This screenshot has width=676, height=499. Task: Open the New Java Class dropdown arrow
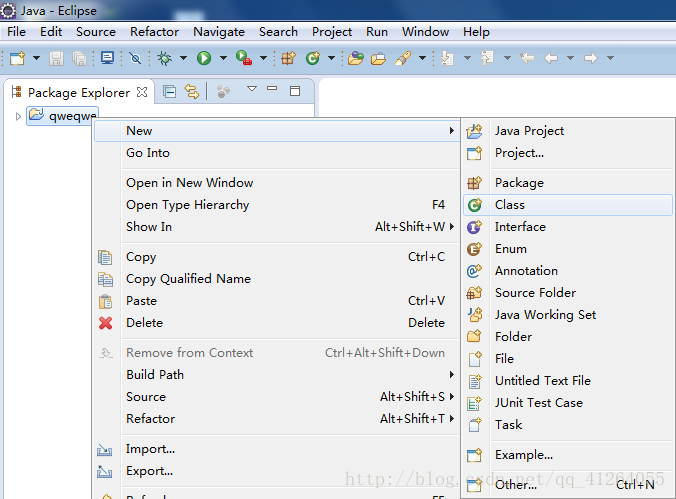pyautogui.click(x=331, y=58)
